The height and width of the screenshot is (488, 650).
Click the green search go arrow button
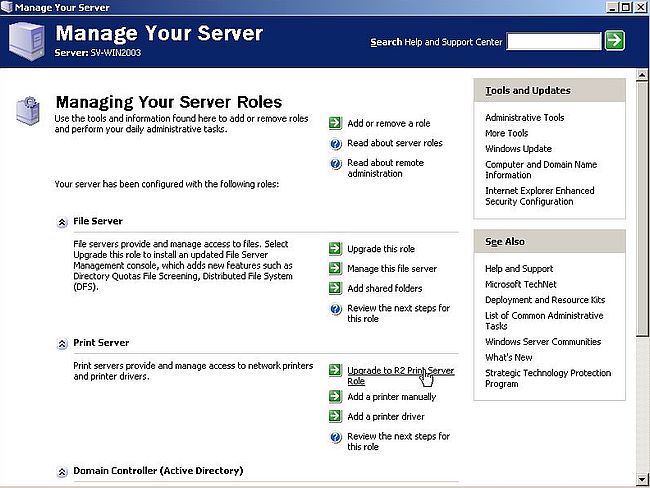pyautogui.click(x=614, y=41)
